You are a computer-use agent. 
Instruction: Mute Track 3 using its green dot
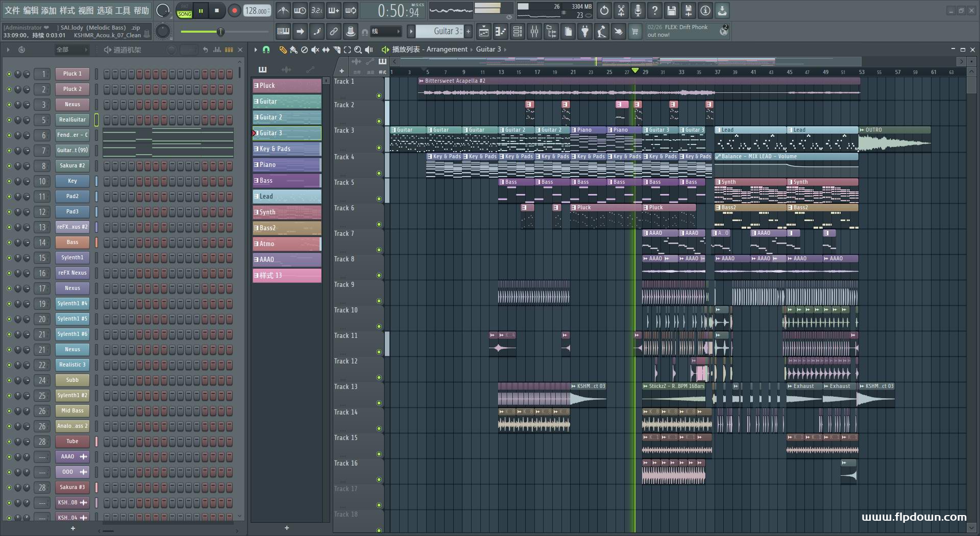[x=379, y=148]
